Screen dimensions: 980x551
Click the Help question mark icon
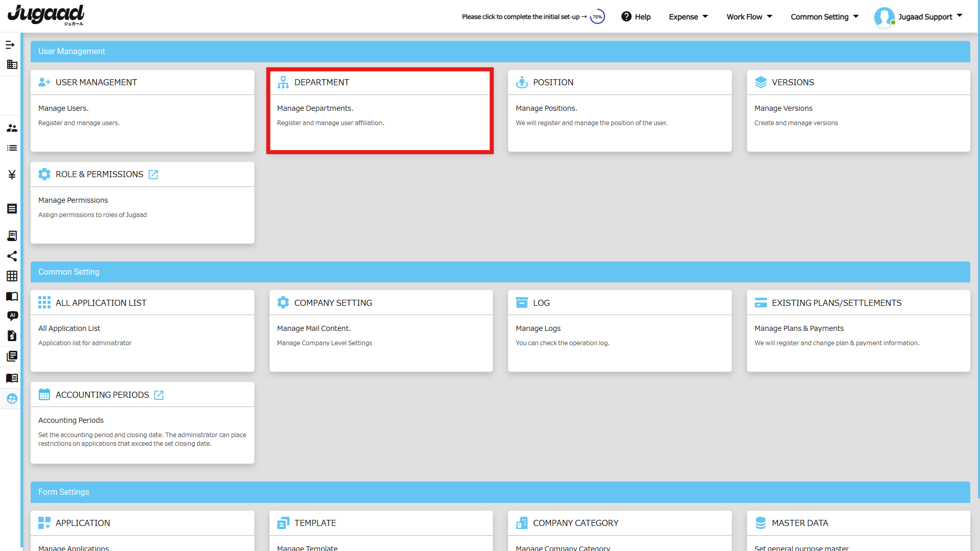pos(627,17)
